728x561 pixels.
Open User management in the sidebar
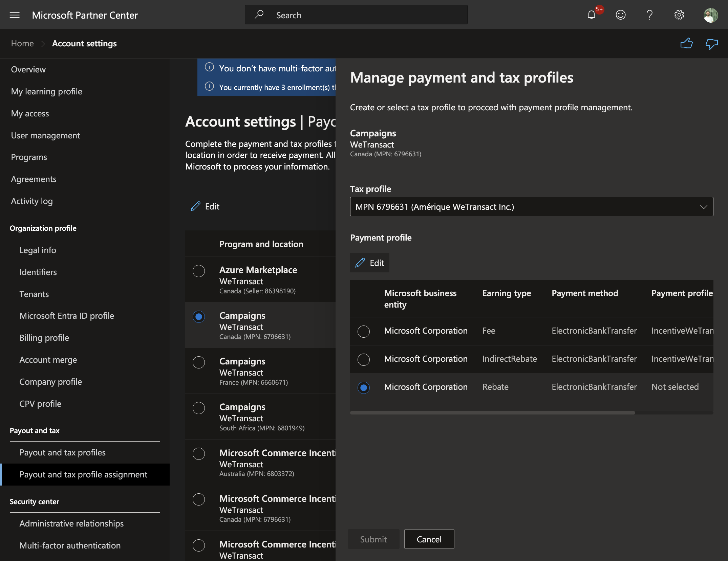click(46, 135)
